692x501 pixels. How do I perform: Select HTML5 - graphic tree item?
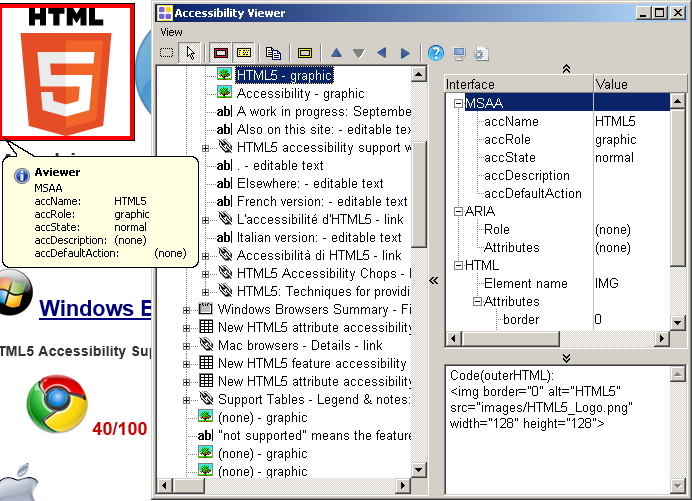tap(284, 75)
